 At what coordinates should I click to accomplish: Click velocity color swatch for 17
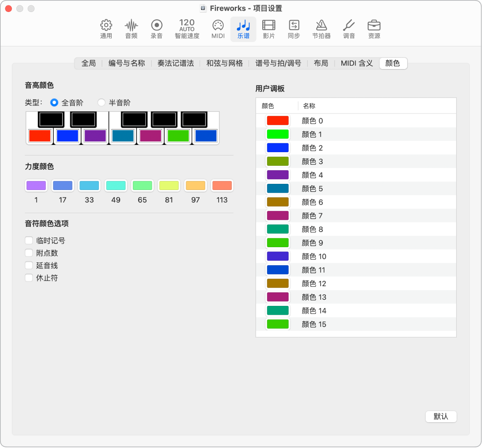[63, 185]
